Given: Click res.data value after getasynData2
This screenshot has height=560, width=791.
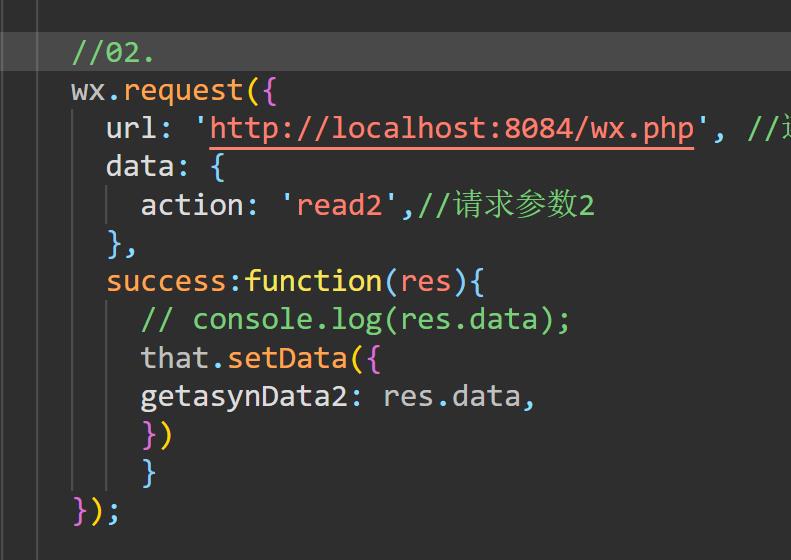Looking at the screenshot, I should (451, 396).
